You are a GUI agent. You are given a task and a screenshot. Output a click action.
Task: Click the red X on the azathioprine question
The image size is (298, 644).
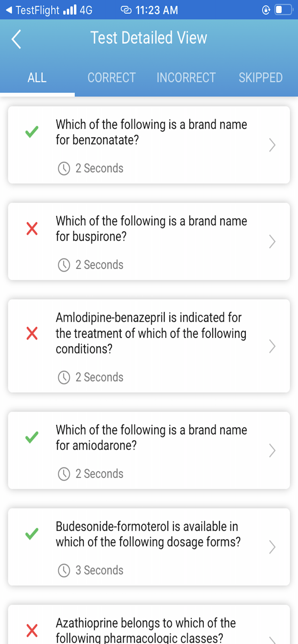(31, 630)
